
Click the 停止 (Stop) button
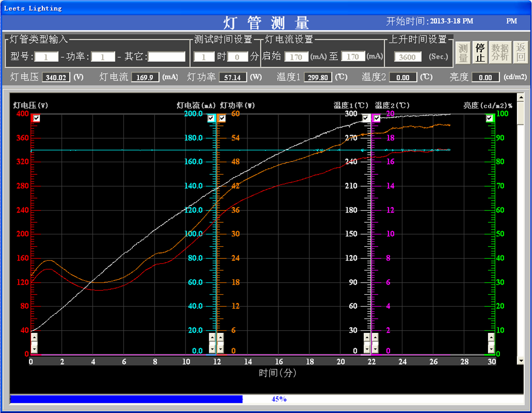[x=480, y=53]
